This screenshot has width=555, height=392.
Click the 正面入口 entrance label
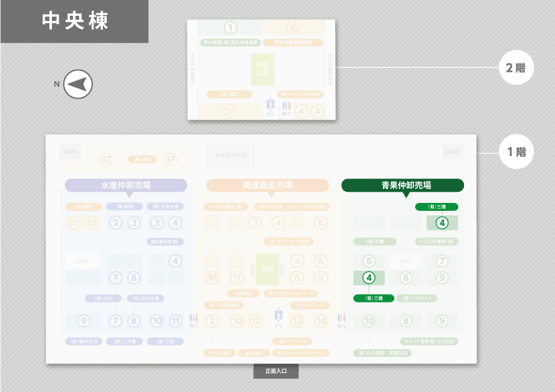[x=276, y=372]
